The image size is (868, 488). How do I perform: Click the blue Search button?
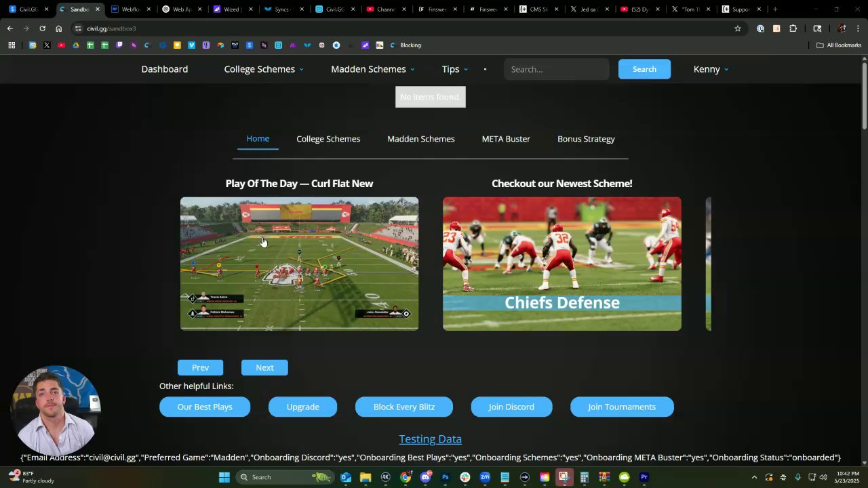click(644, 69)
